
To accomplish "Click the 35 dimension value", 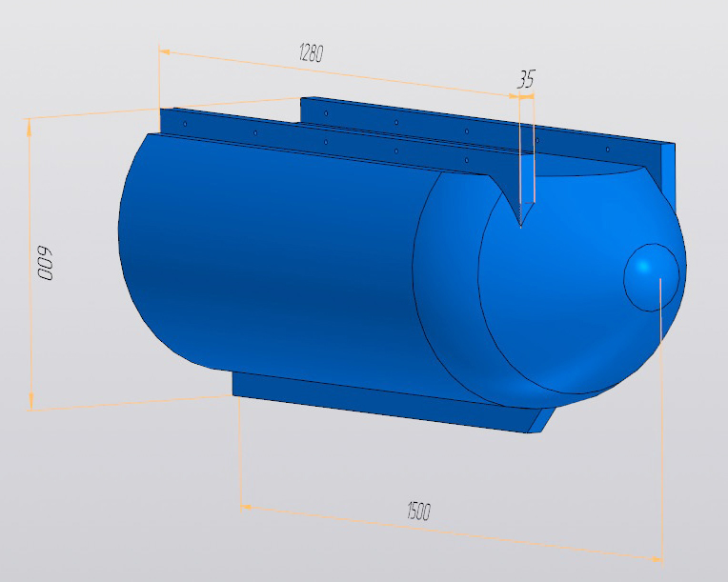I will (x=526, y=79).
